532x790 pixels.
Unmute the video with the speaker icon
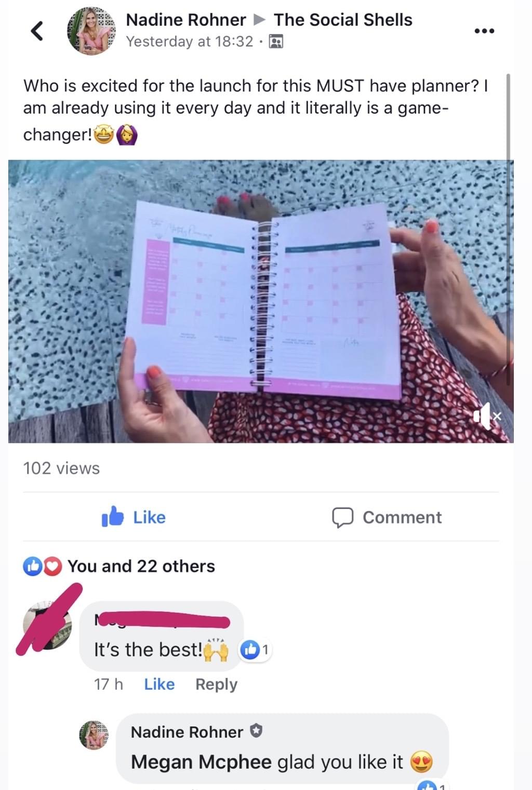[487, 416]
